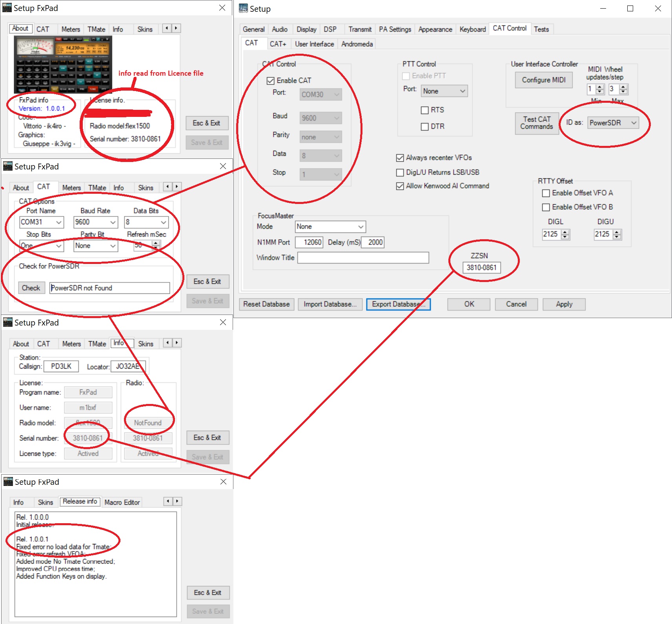Image resolution: width=672 pixels, height=624 pixels.
Task: Click the ZZSN serial field
Action: tap(481, 268)
